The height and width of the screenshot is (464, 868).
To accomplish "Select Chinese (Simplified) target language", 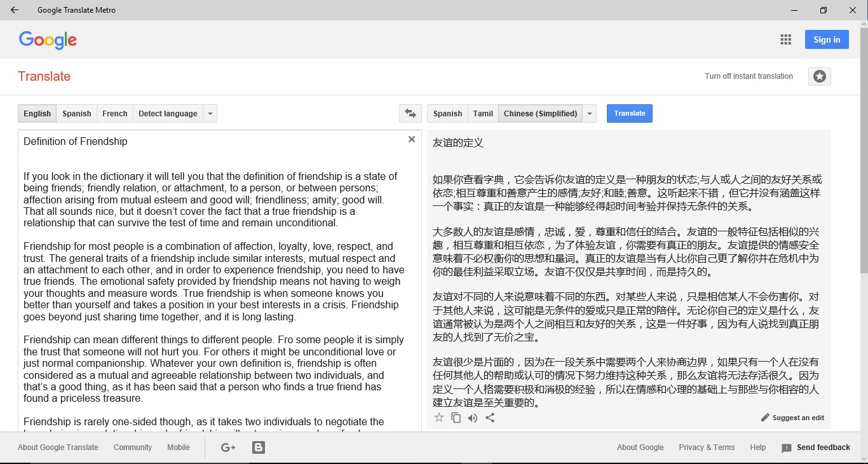I will 541,114.
